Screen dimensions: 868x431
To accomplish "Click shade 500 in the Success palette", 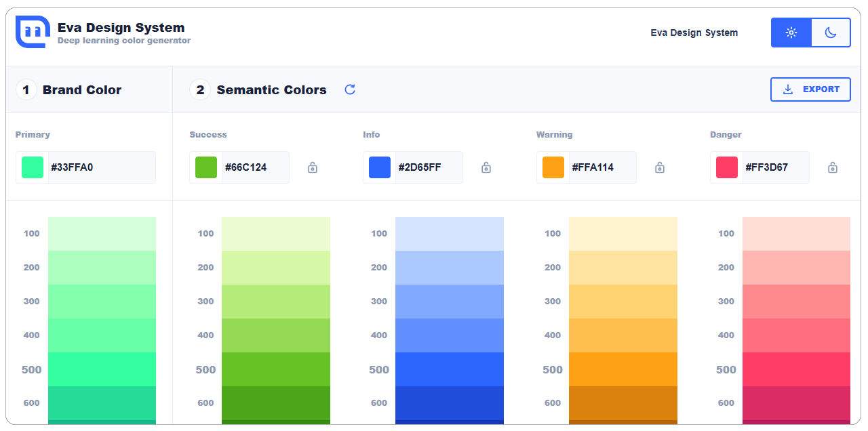I will click(275, 369).
